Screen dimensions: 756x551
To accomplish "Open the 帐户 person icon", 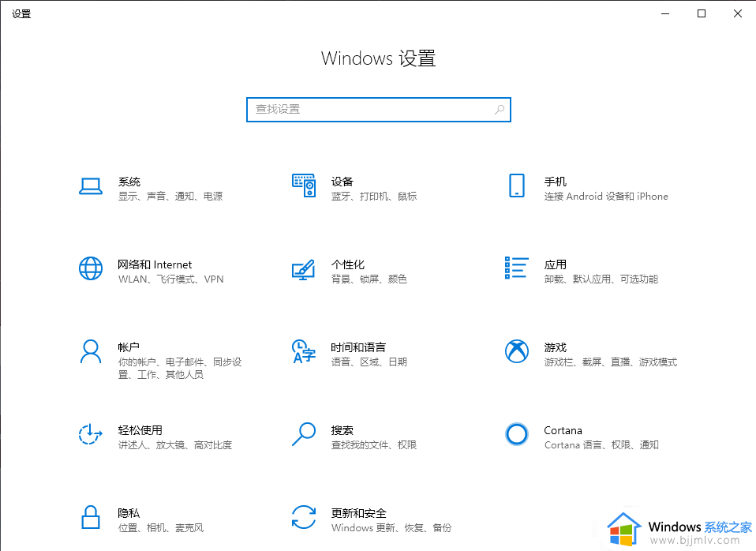I will click(x=91, y=351).
